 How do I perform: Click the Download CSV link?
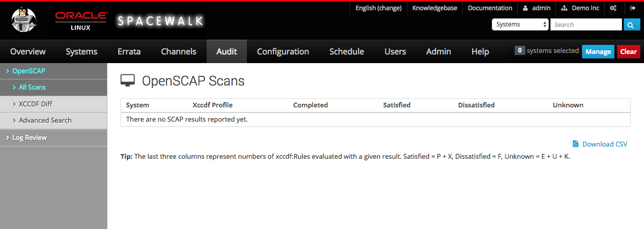tap(605, 144)
